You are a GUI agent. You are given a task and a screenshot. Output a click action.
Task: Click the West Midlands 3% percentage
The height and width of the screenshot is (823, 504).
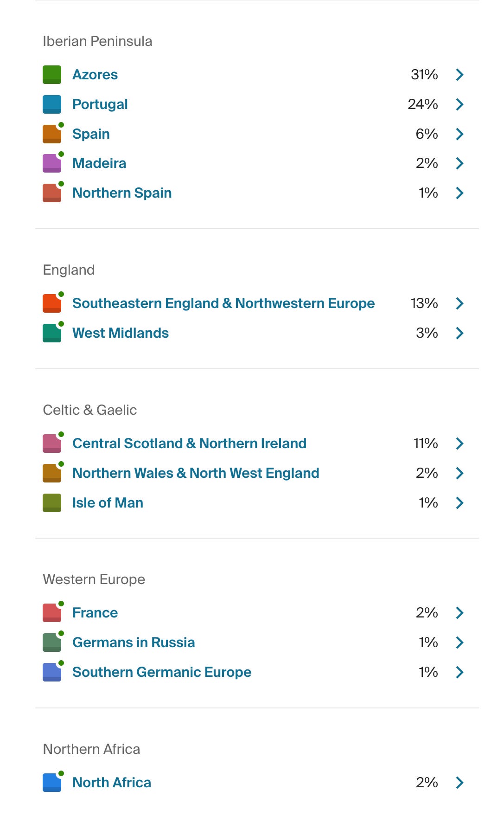click(x=427, y=333)
